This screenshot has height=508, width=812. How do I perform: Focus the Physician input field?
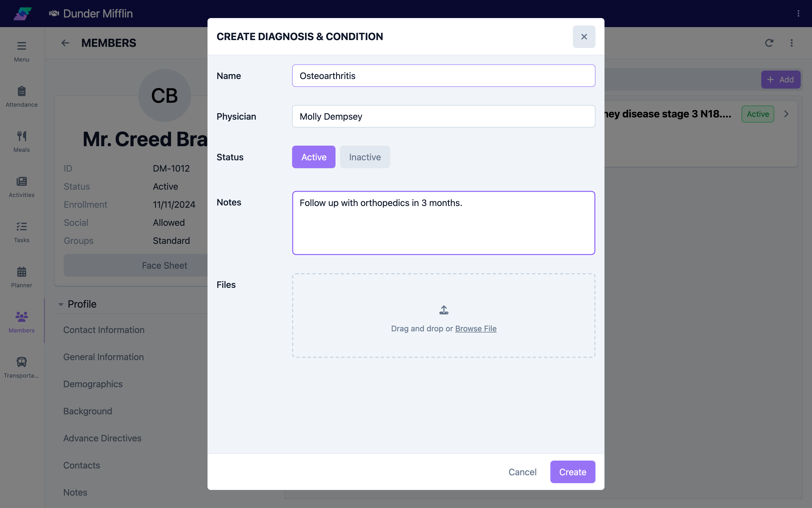tap(443, 116)
